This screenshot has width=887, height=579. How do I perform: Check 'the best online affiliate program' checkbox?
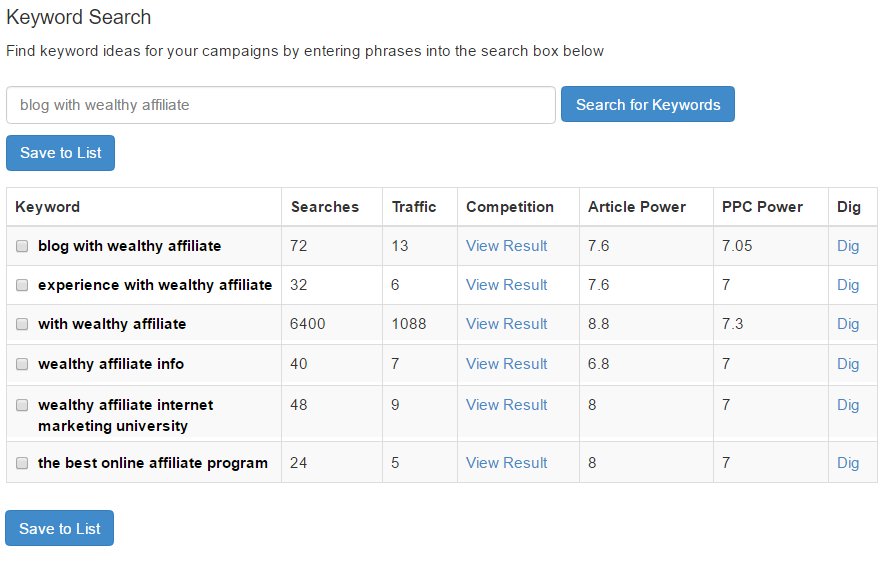pyautogui.click(x=22, y=463)
